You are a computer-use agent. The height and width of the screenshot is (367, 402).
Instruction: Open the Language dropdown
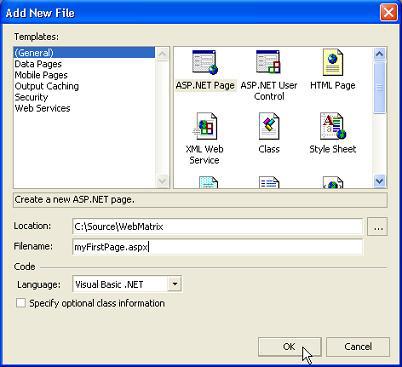175,284
